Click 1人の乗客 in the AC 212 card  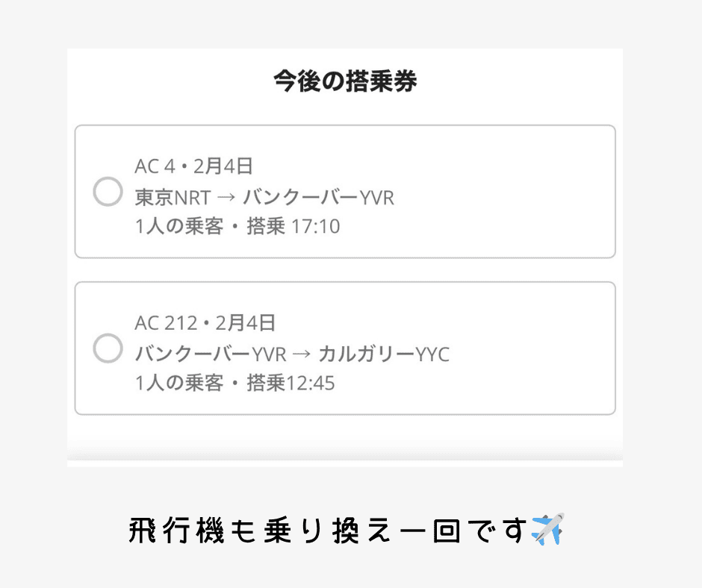179,384
